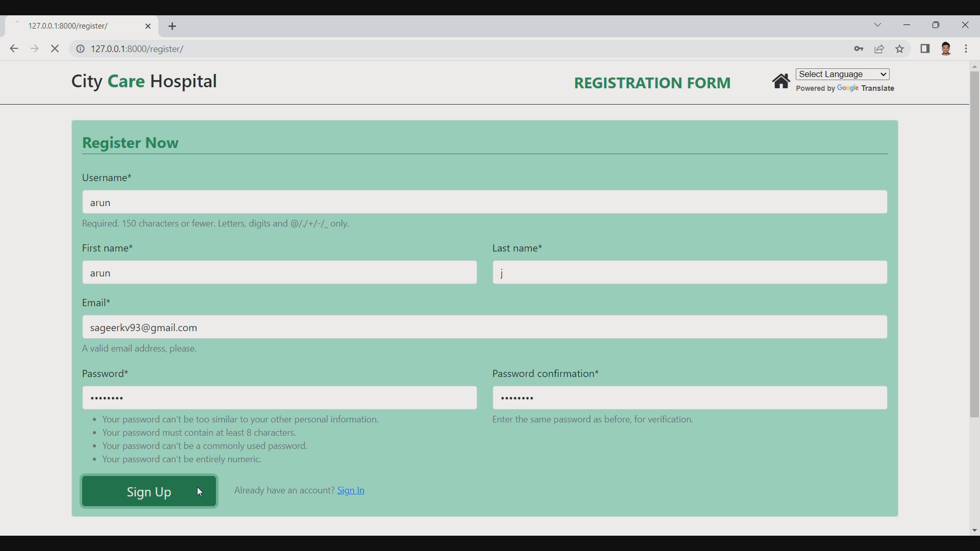Viewport: 980px width, 551px height.
Task: Open the Google Password Manager key icon
Action: point(859,49)
